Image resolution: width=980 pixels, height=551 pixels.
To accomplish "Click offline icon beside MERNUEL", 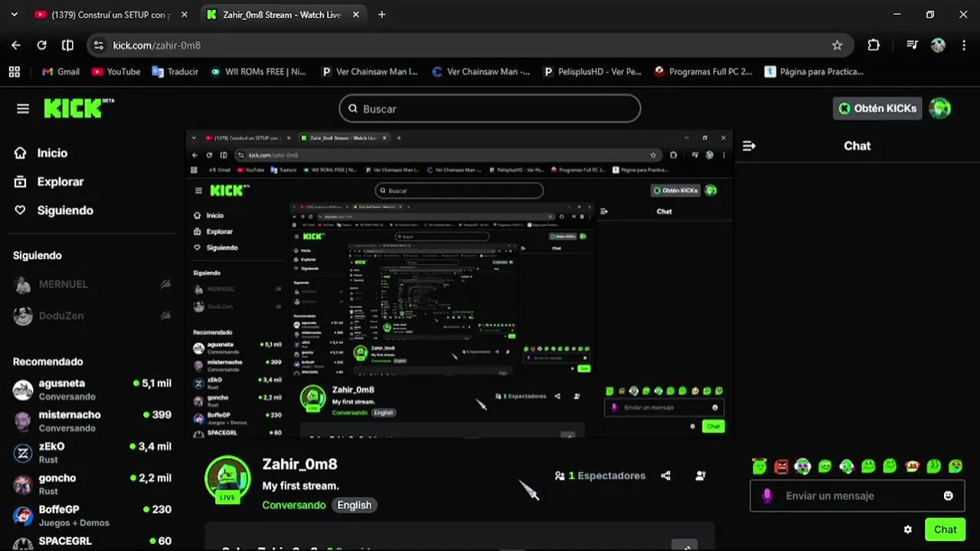I will [165, 284].
